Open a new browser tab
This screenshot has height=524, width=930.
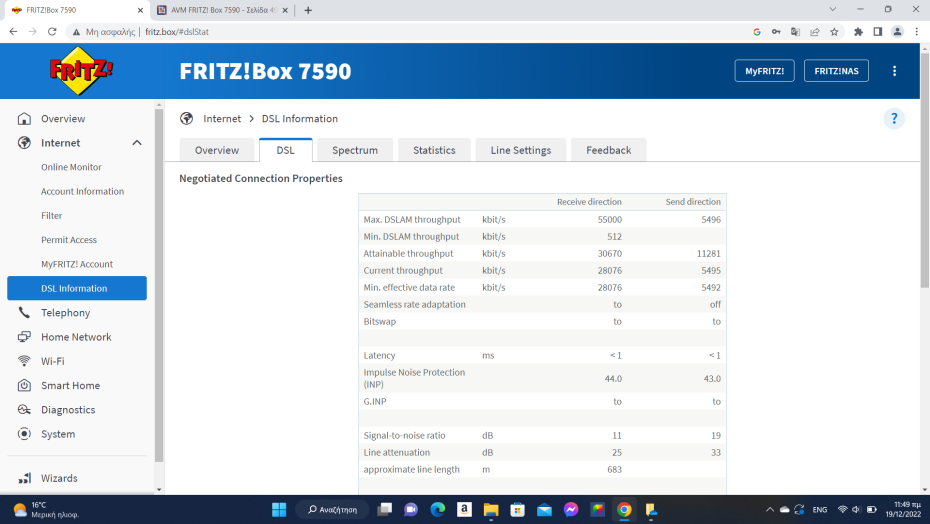pos(308,10)
